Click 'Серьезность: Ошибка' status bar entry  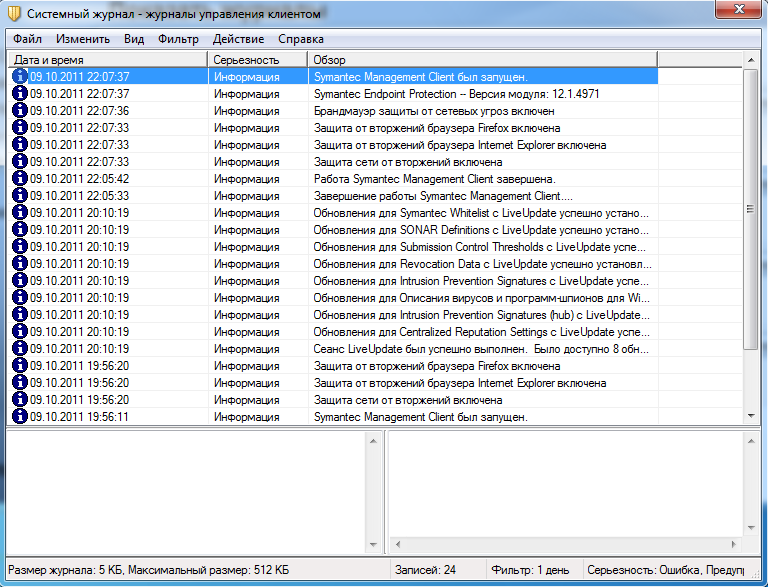(666, 570)
